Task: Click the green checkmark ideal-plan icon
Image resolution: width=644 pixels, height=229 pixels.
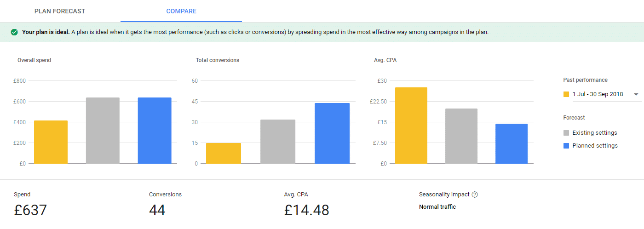Action: pyautogui.click(x=14, y=32)
